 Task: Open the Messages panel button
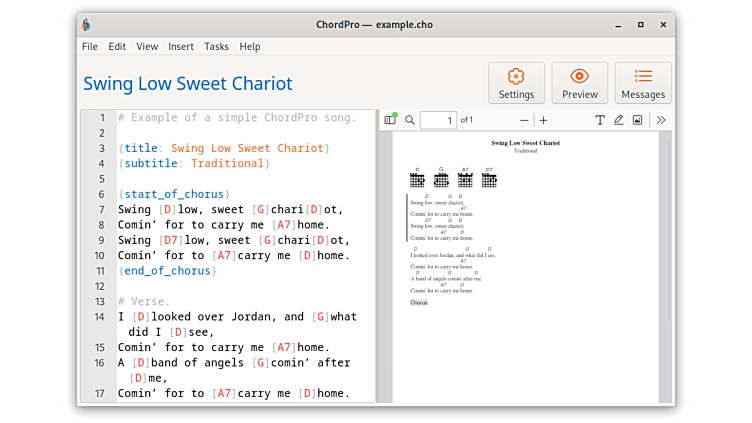643,83
